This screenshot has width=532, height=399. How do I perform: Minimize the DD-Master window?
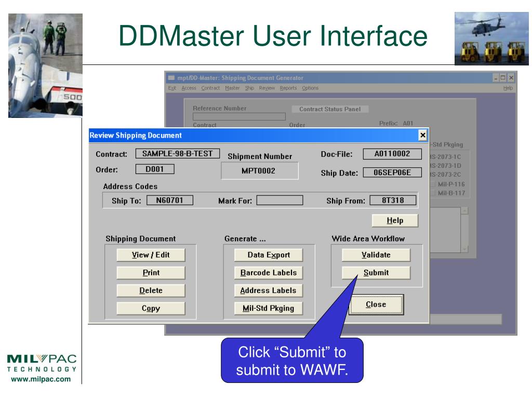496,78
